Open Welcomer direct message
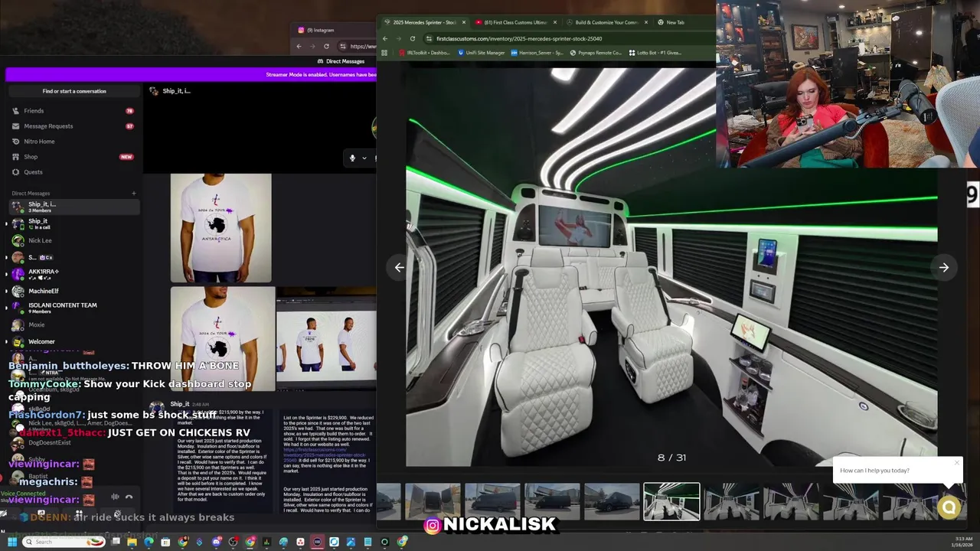Image resolution: width=980 pixels, height=551 pixels. coord(73,341)
